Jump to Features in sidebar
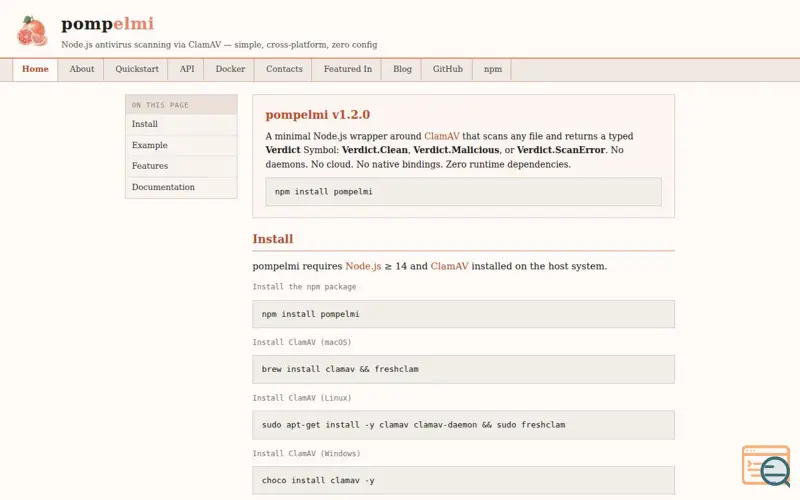800x500 pixels. click(x=181, y=166)
